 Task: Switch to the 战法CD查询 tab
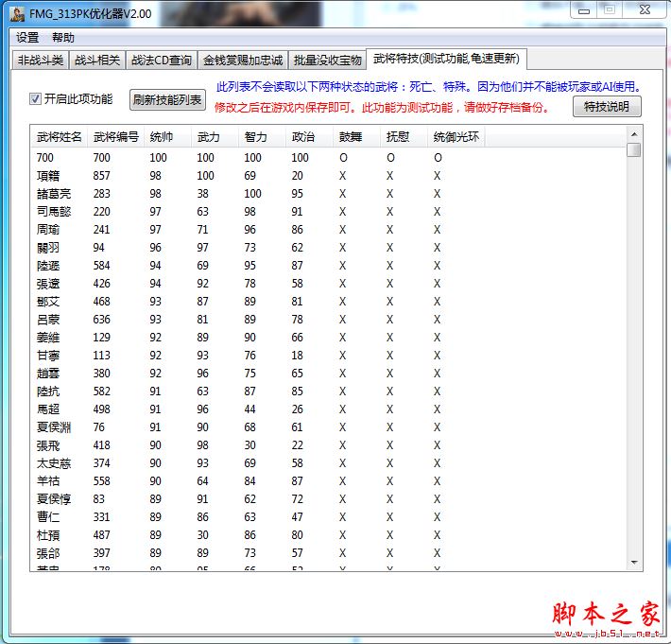[x=162, y=60]
